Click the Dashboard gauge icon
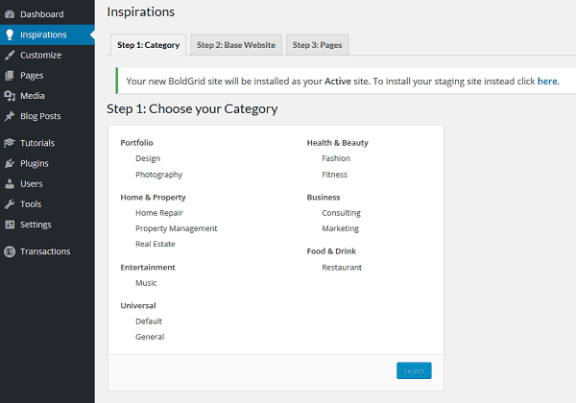576x403 pixels. (10, 14)
